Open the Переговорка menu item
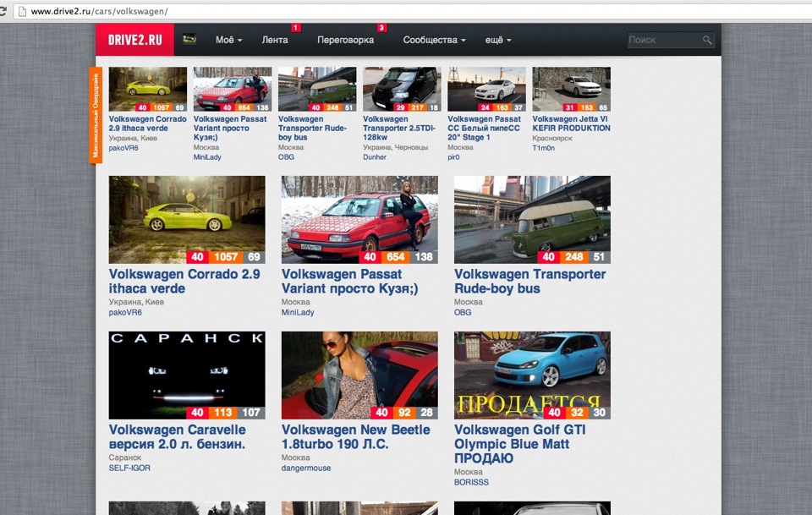This screenshot has height=515, width=812. click(x=345, y=40)
